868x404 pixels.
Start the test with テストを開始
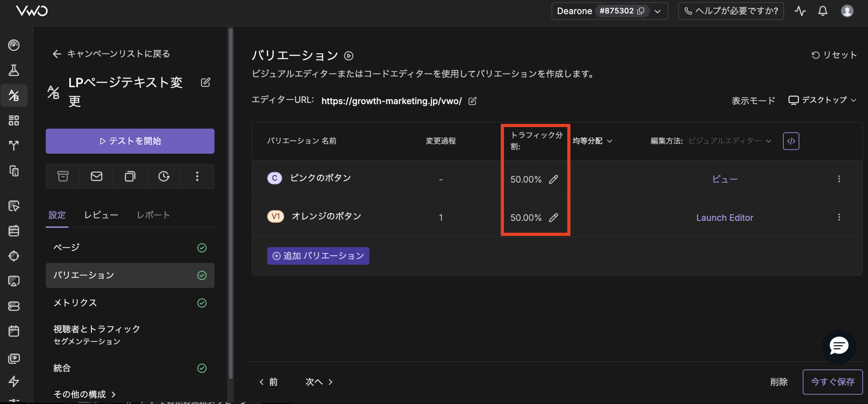130,141
